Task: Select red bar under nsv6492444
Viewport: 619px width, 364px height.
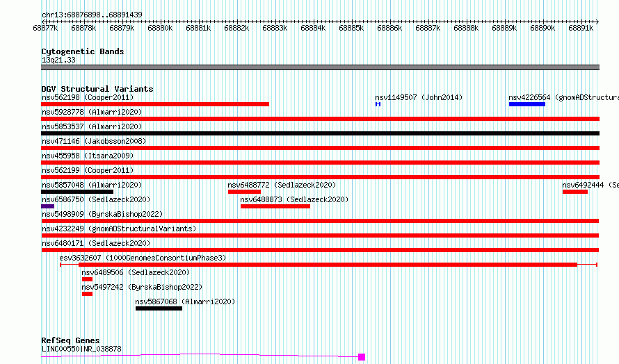Action: (575, 192)
